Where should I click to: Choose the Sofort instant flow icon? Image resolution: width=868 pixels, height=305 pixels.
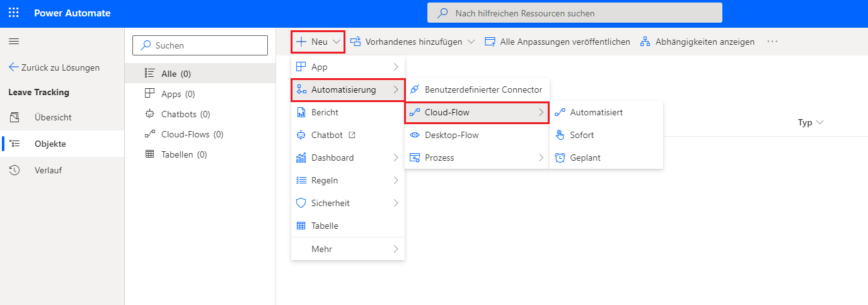[560, 135]
